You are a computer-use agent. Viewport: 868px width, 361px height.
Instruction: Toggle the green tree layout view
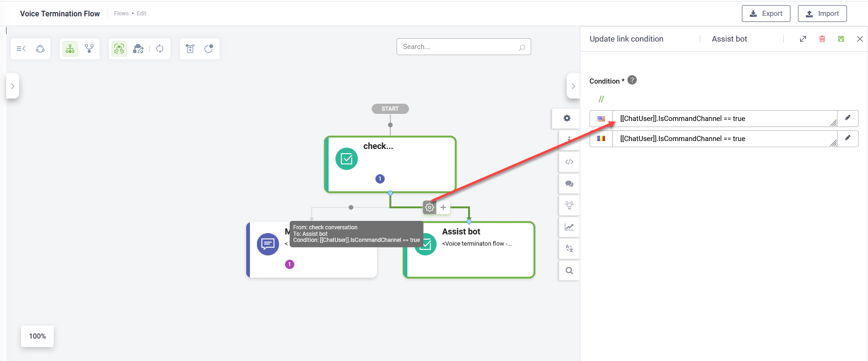click(70, 49)
